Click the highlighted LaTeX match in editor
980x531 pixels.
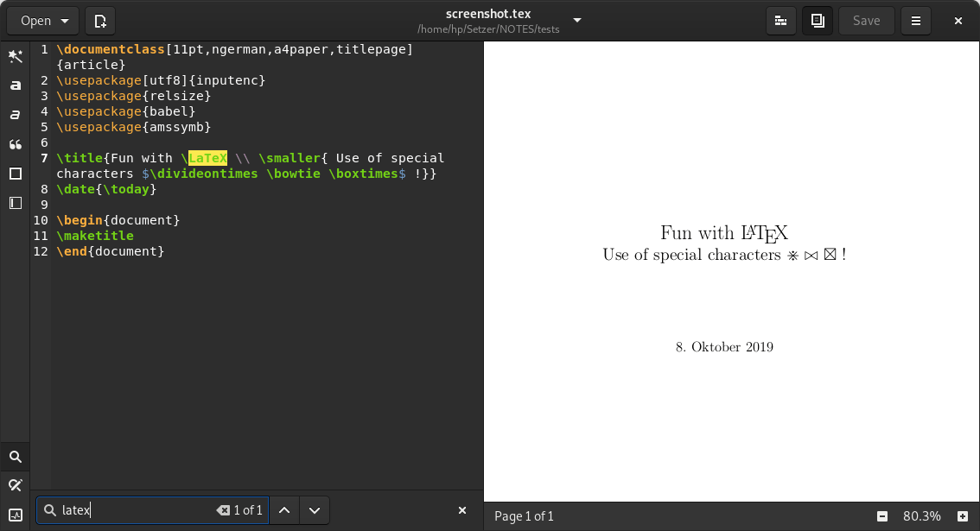point(207,158)
